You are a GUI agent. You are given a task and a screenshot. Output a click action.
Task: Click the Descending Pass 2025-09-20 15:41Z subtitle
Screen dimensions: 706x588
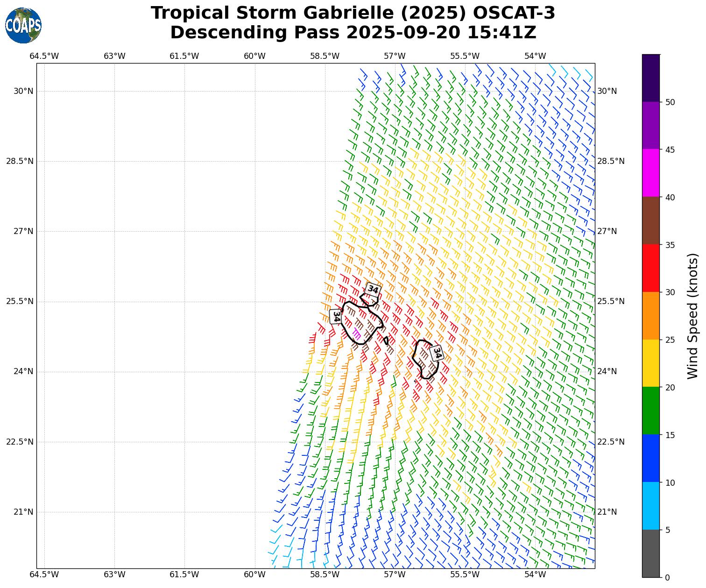click(x=353, y=33)
